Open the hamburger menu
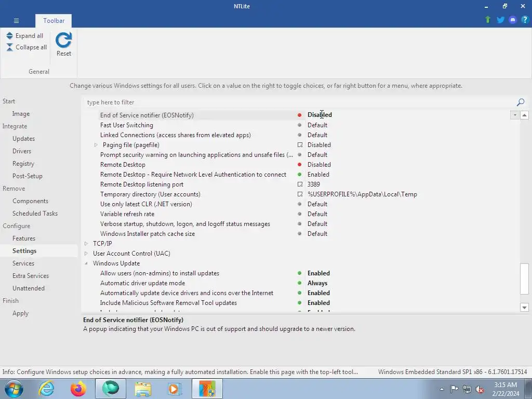 pyautogui.click(x=16, y=21)
